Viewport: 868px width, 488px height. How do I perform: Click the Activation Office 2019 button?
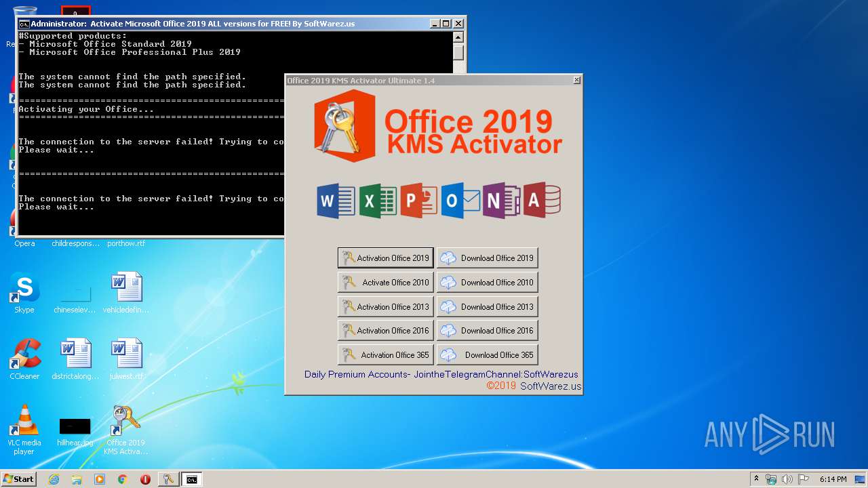385,258
